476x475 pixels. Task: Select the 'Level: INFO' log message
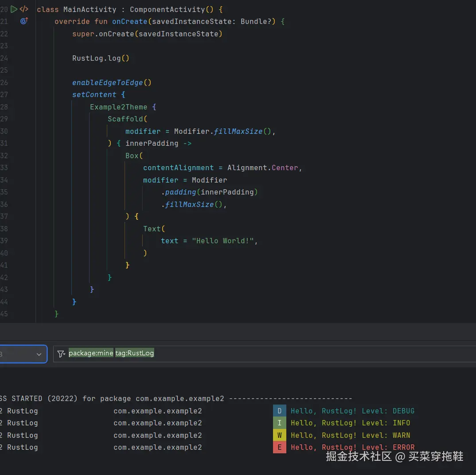(350, 423)
